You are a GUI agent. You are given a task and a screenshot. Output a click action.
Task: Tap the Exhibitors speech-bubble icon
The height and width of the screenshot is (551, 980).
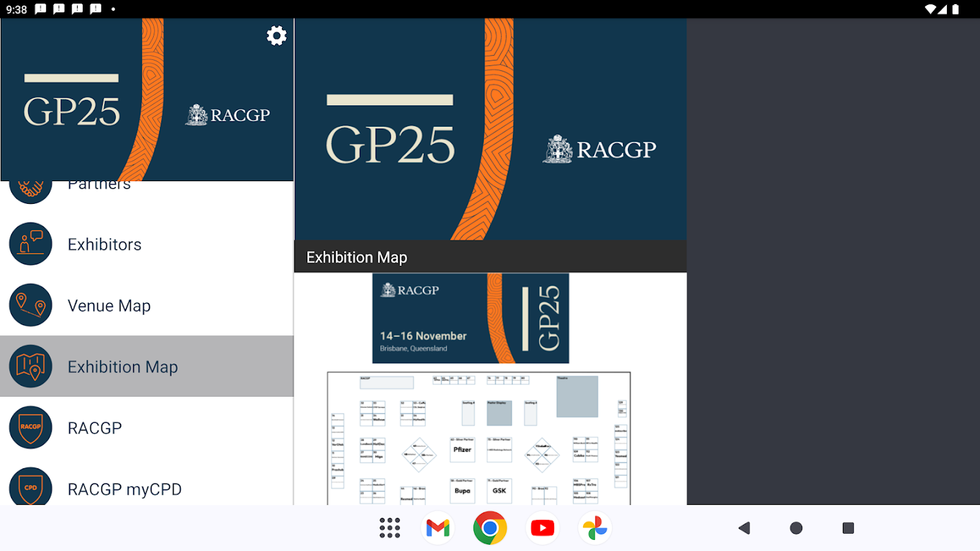(x=31, y=244)
